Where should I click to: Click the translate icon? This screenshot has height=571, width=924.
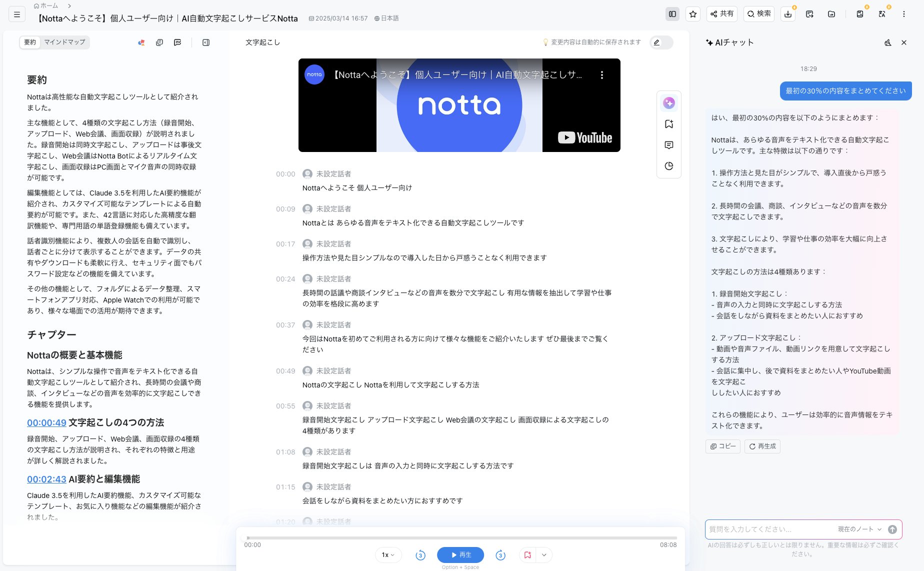pos(882,14)
